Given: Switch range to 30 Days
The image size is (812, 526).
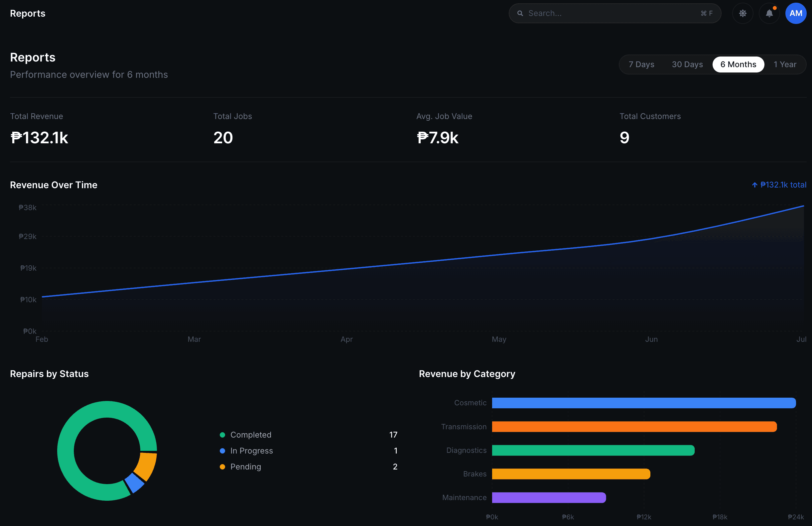Looking at the screenshot, I should (687, 65).
